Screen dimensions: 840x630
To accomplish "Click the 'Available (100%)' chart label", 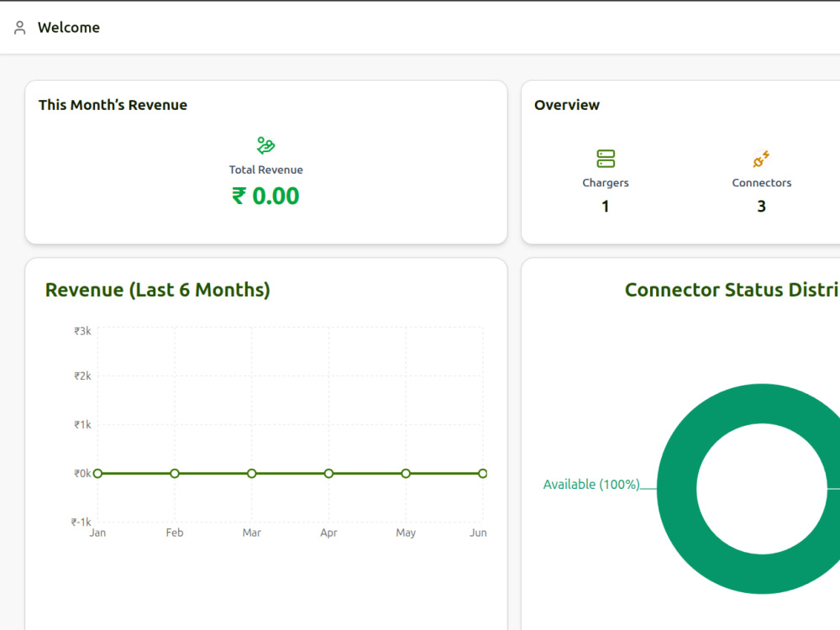I will [x=591, y=485].
